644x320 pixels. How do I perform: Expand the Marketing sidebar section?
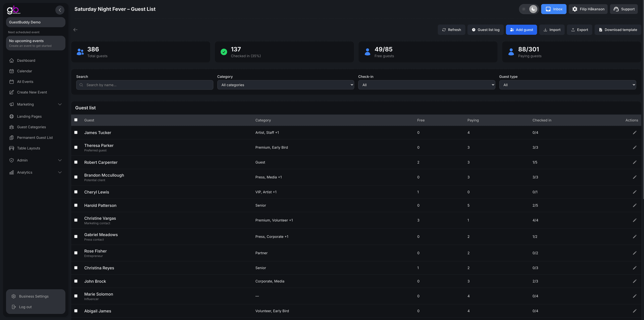point(36,104)
